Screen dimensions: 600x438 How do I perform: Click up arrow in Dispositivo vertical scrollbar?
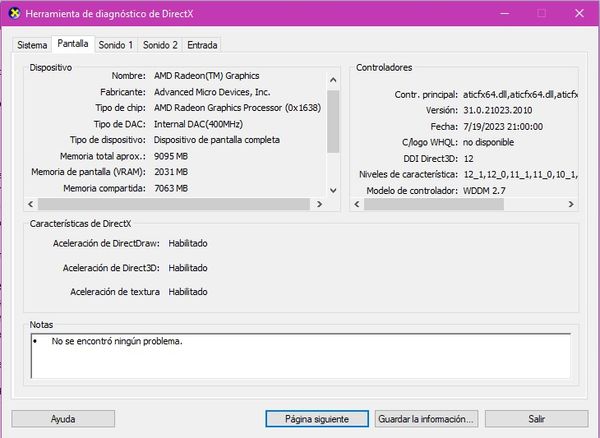tap(333, 80)
